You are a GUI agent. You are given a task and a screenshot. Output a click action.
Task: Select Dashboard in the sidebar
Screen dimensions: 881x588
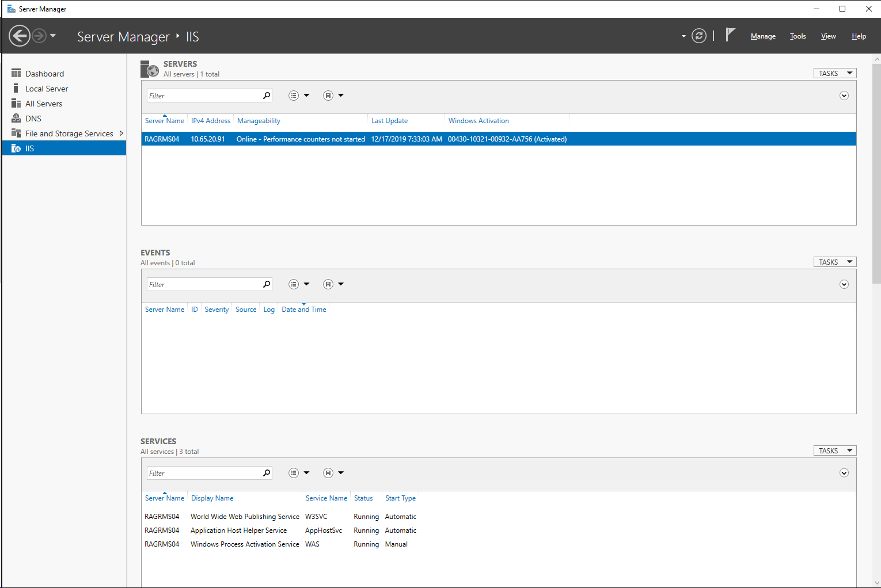[x=64, y=74]
